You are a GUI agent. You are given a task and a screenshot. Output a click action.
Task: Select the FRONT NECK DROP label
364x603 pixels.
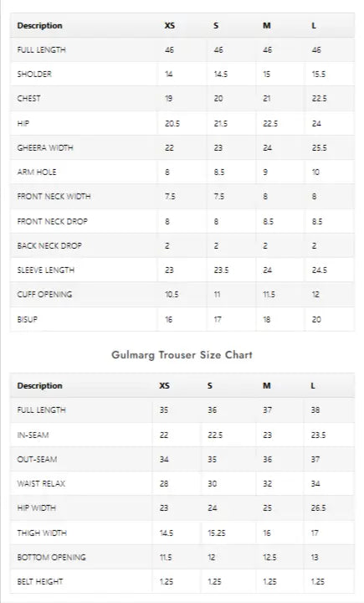[x=52, y=221]
